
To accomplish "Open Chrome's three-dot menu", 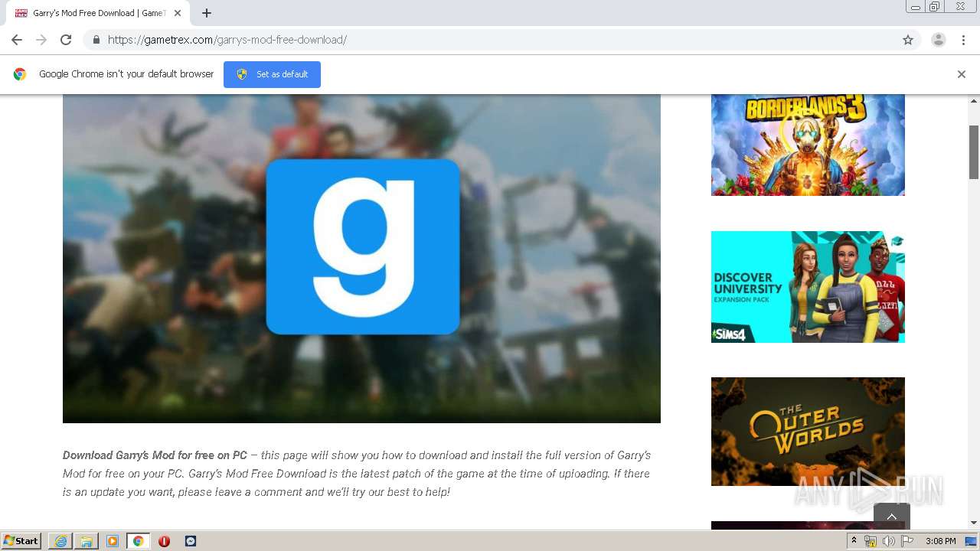I will point(963,40).
